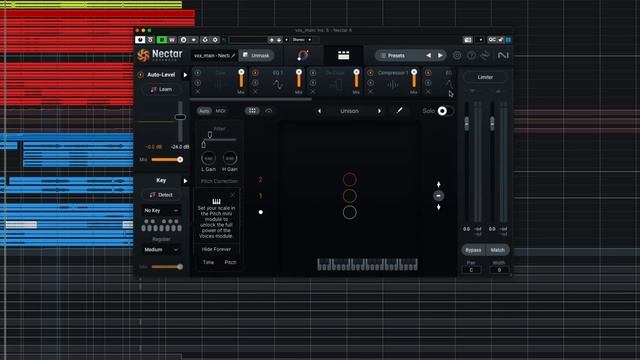Remove voice with the minus button

(439, 196)
